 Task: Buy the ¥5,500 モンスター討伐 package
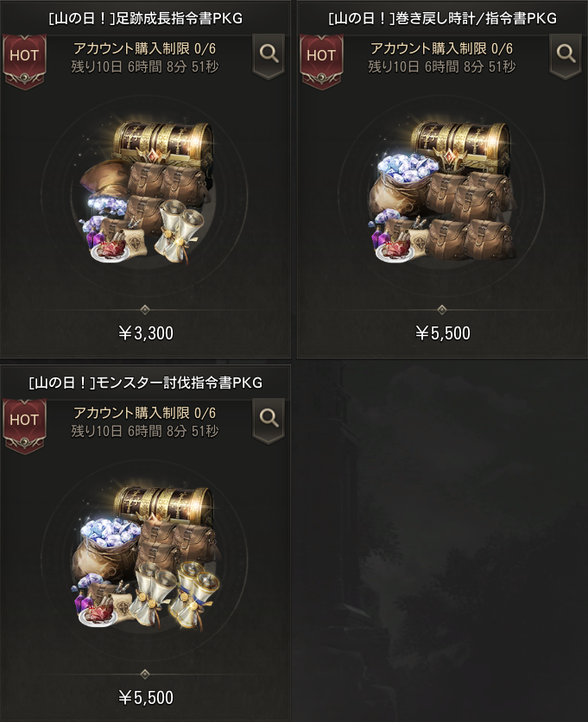(x=146, y=698)
